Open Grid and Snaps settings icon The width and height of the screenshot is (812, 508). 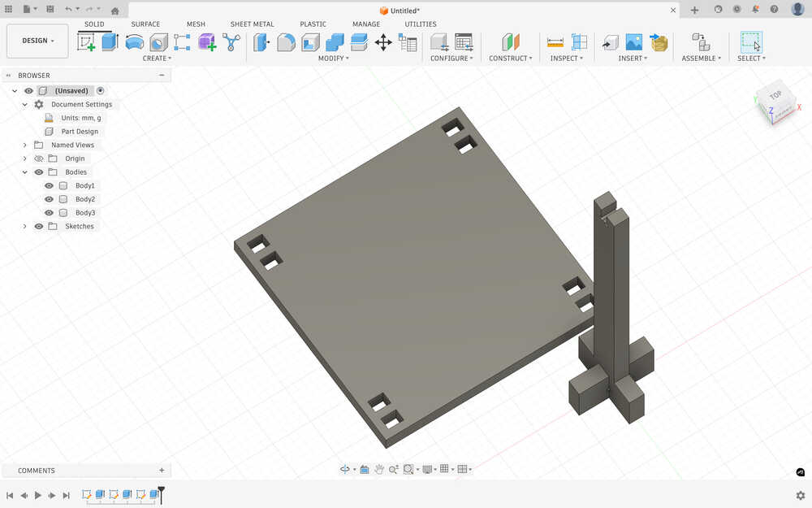(x=444, y=469)
